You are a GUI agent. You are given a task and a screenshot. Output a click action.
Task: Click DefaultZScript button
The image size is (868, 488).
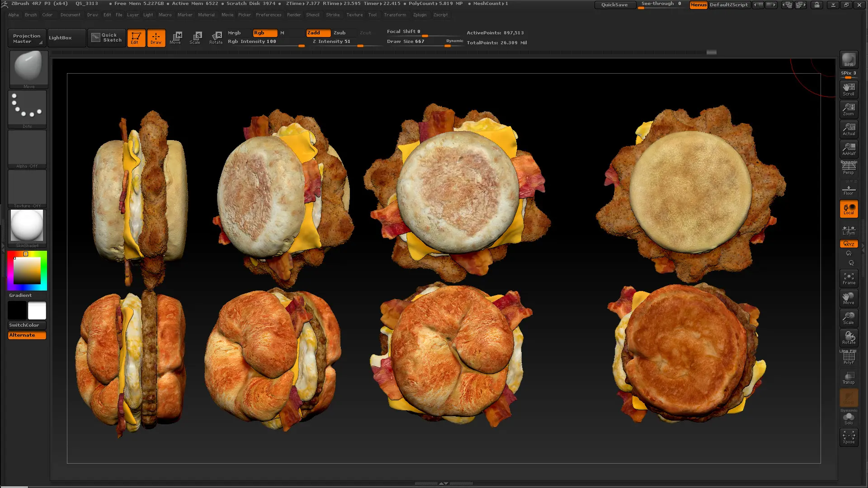[729, 5]
